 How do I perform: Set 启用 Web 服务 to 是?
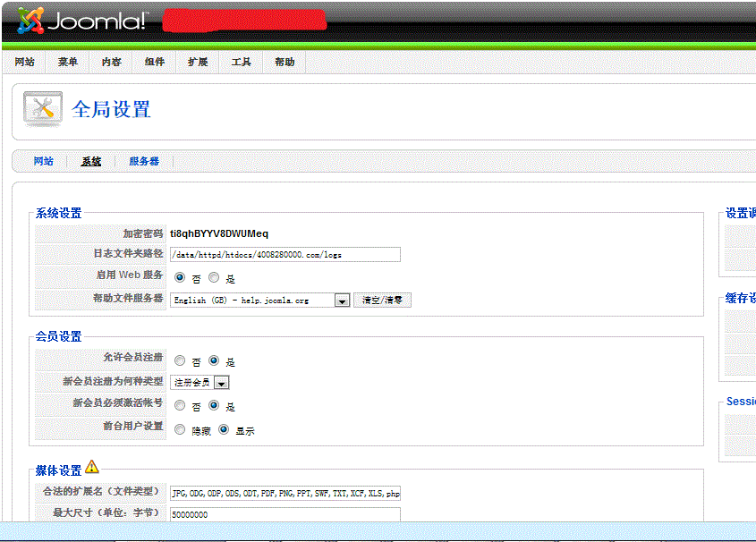pos(214,277)
